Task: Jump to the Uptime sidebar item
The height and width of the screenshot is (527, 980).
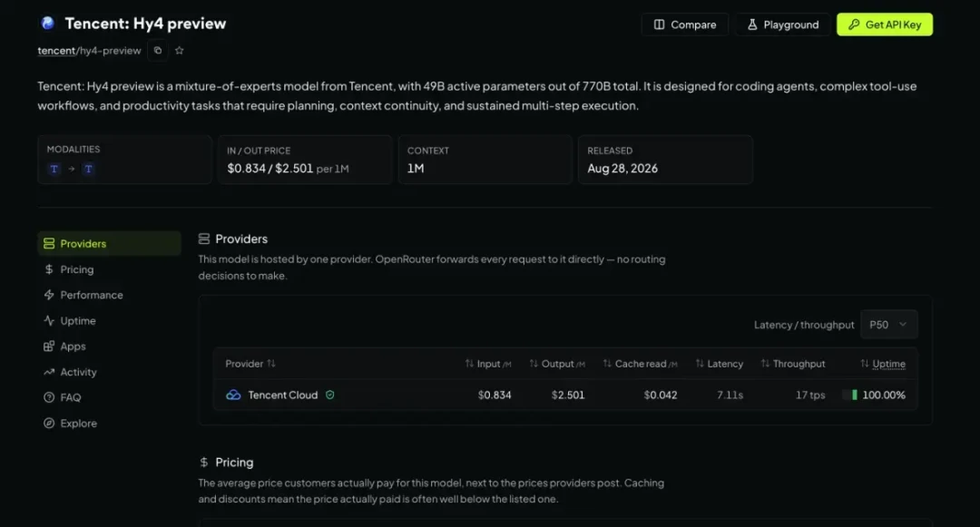Action: pyautogui.click(x=110, y=320)
